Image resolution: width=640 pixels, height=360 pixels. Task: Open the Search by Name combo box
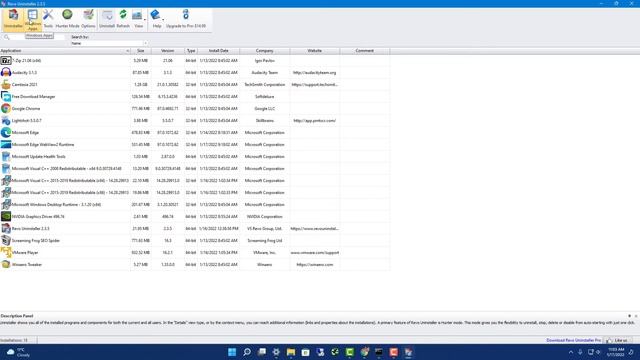pyautogui.click(x=109, y=43)
